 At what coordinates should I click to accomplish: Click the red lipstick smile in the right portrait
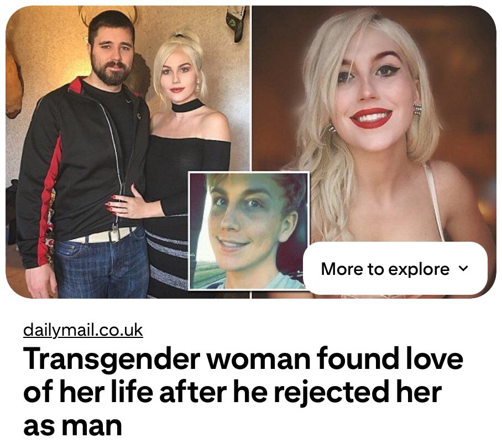(x=371, y=117)
